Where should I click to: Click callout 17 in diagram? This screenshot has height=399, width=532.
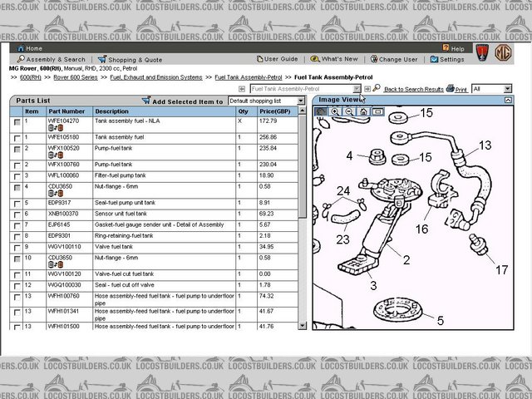pos(501,270)
